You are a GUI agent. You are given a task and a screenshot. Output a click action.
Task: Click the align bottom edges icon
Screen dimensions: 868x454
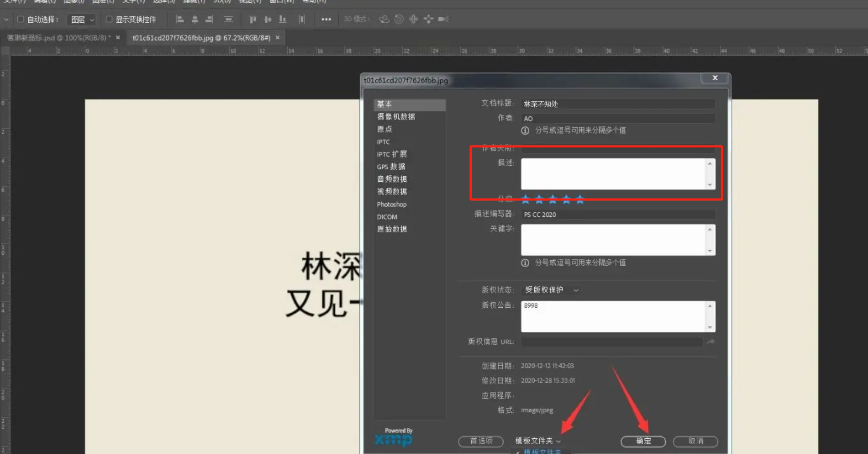click(x=282, y=19)
